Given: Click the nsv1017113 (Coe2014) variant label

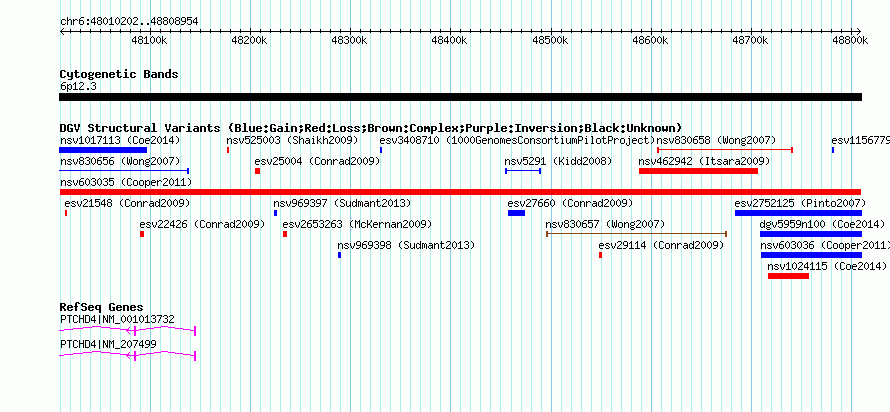Looking at the screenshot, I should coord(120,140).
